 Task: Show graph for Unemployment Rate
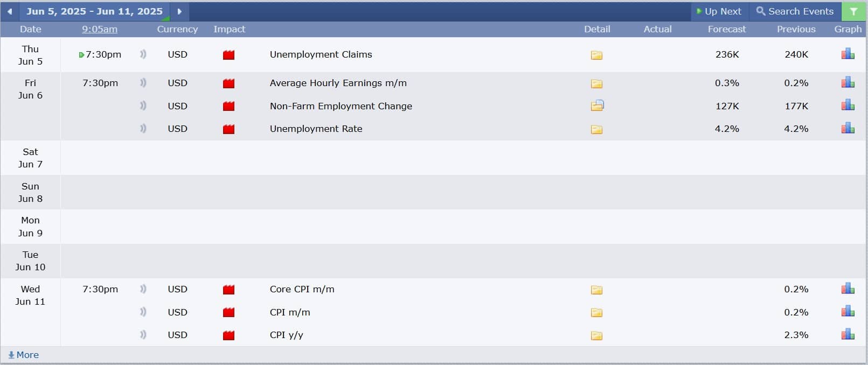848,128
